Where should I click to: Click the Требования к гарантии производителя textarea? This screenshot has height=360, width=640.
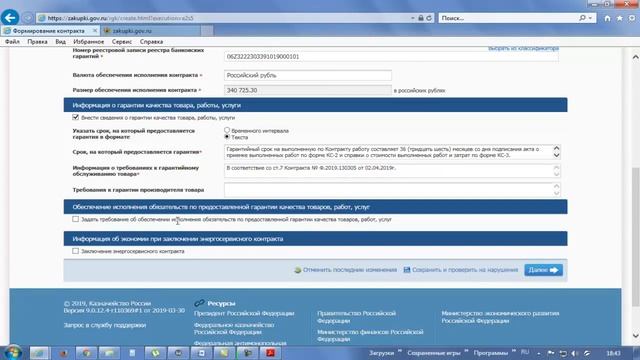click(392, 189)
